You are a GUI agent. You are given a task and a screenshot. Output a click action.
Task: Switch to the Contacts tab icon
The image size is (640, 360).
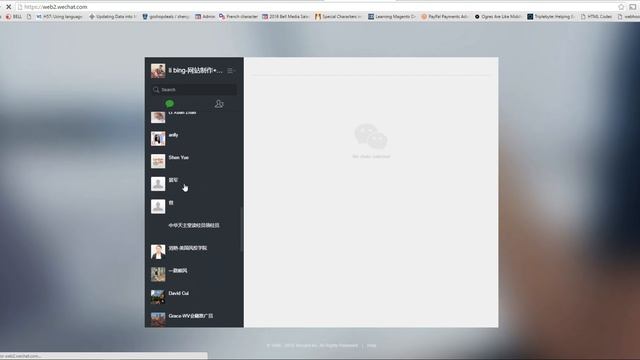(219, 104)
